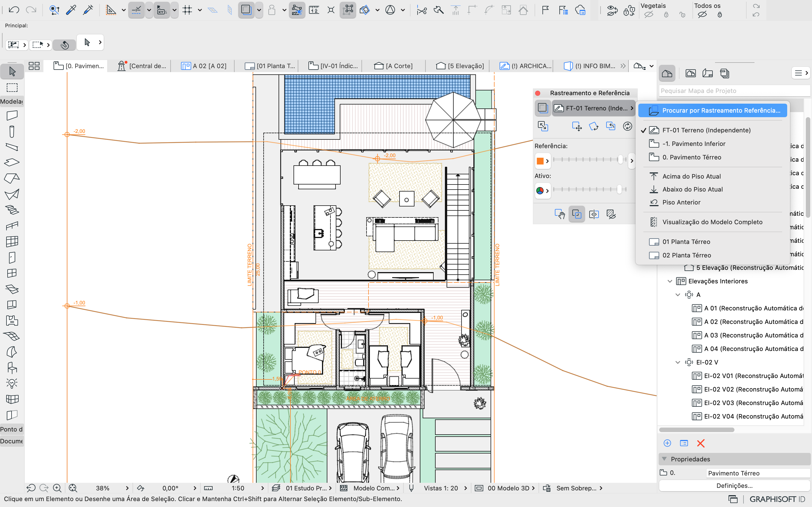The height and width of the screenshot is (507, 812).
Task: Switch to the [A Corte] tab
Action: pyautogui.click(x=399, y=66)
